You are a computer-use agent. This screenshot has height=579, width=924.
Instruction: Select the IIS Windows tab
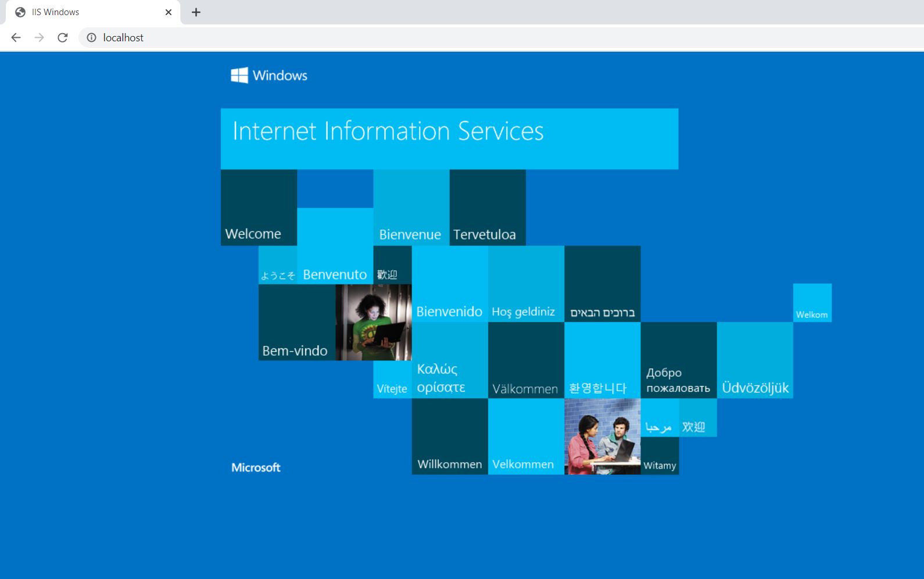coord(93,12)
